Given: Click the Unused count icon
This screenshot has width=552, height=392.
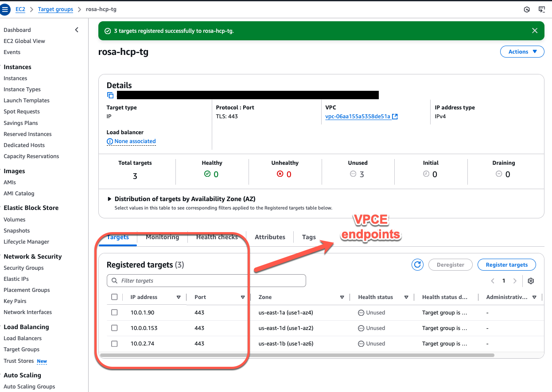Looking at the screenshot, I should click(353, 174).
